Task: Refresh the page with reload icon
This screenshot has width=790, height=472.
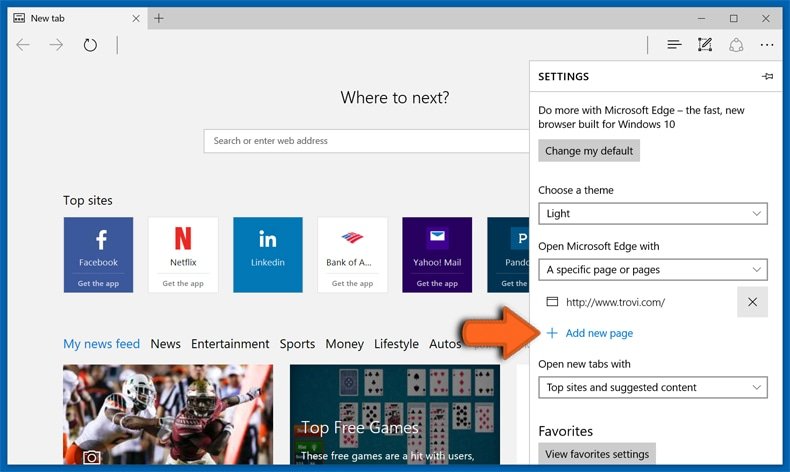Action: click(x=90, y=45)
